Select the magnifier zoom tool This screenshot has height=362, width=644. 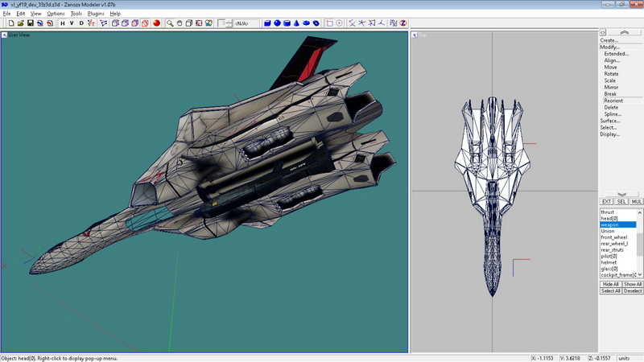click(170, 23)
